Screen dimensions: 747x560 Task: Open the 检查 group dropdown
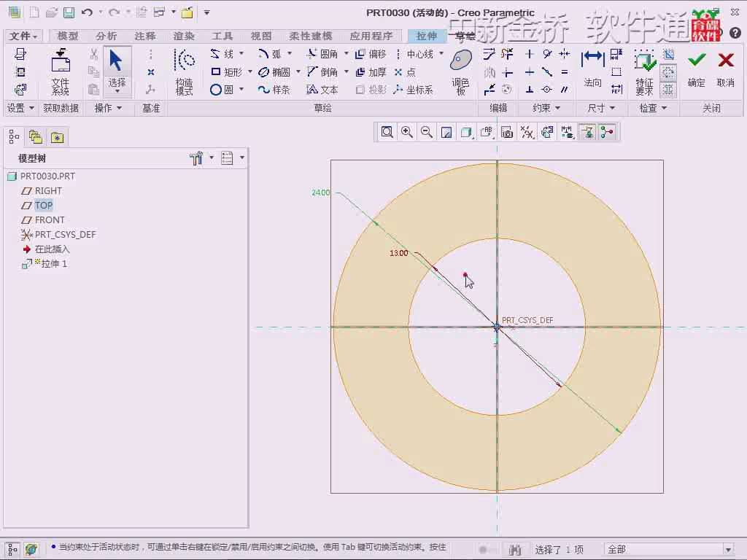[653, 108]
